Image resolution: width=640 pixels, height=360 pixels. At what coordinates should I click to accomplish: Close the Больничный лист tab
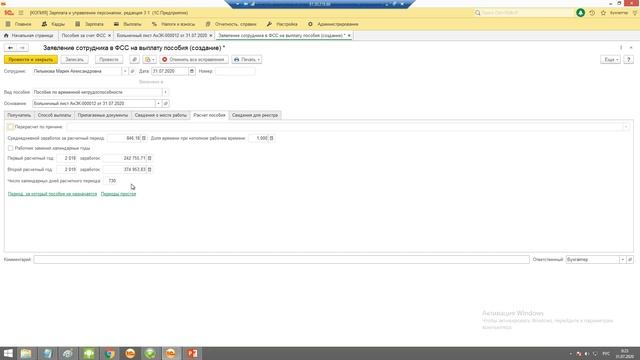[x=211, y=36]
